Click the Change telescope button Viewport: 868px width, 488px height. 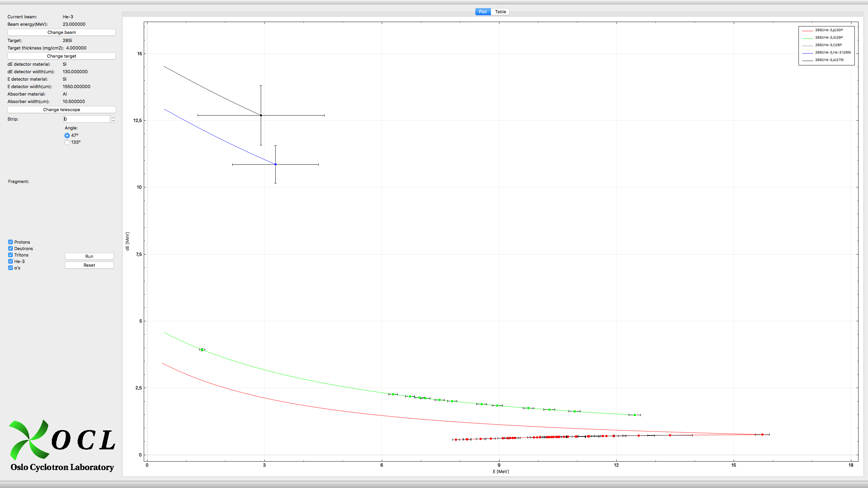61,109
